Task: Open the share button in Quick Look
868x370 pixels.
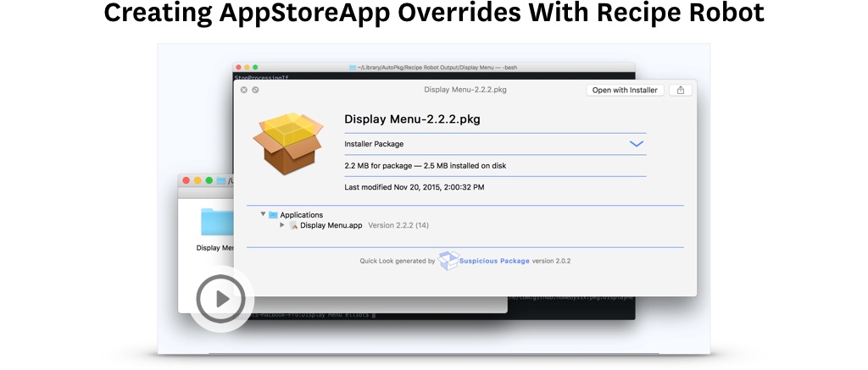Action: pos(681,90)
